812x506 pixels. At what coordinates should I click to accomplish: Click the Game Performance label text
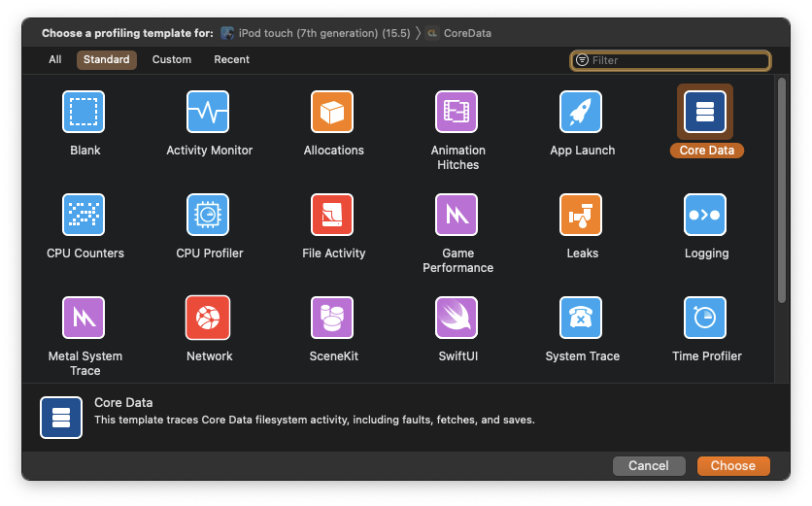tap(457, 260)
